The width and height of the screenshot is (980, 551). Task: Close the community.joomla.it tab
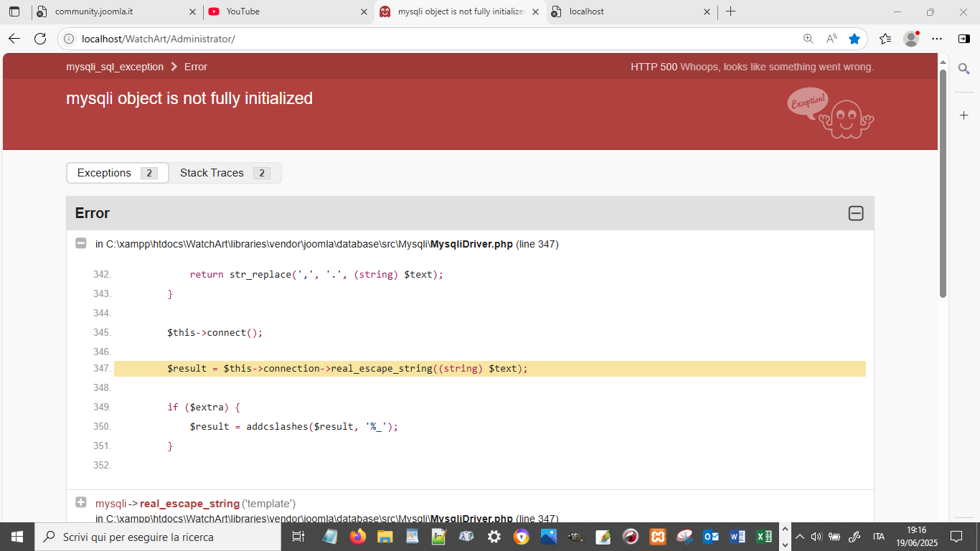[x=192, y=11]
